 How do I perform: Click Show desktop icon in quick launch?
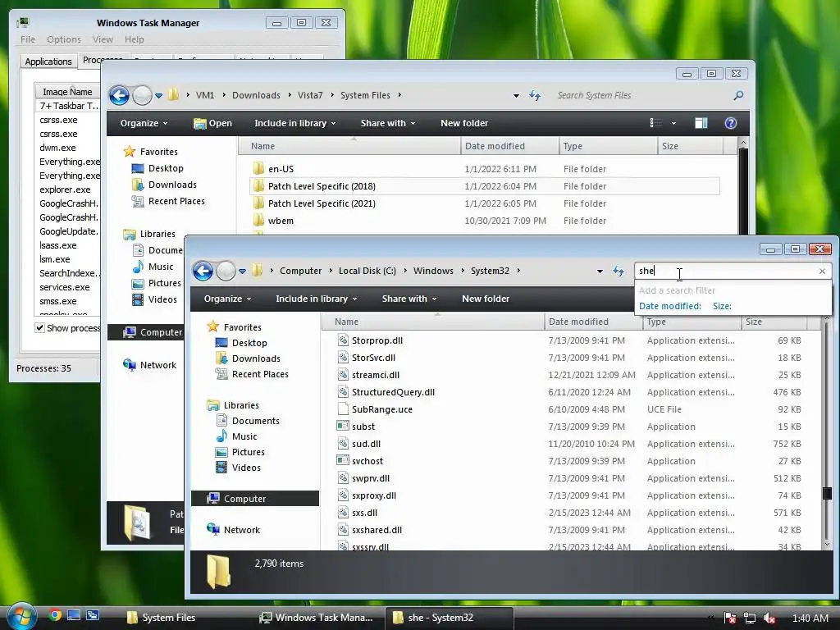73,615
